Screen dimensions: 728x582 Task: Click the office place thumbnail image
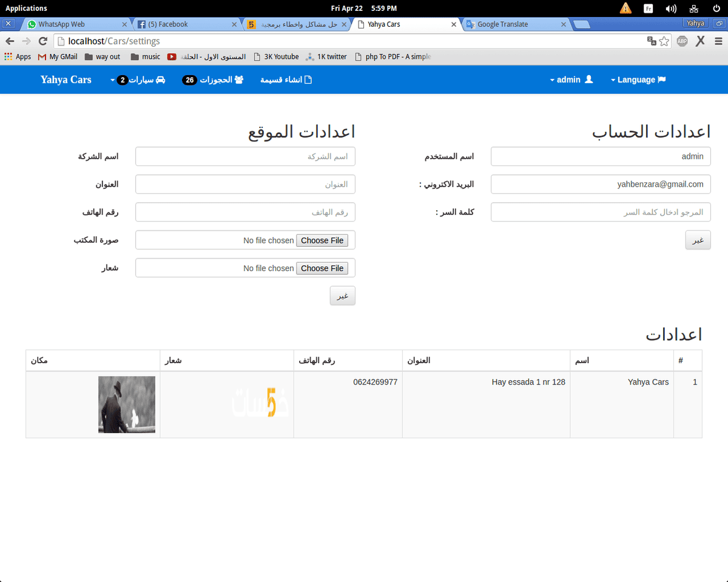[127, 404]
